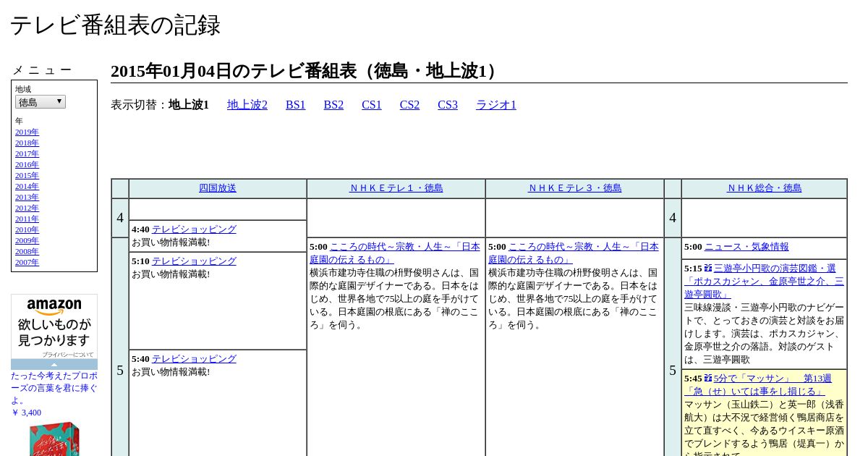
Task: Open こころの時代 link under Eテレ３
Action: [x=574, y=253]
